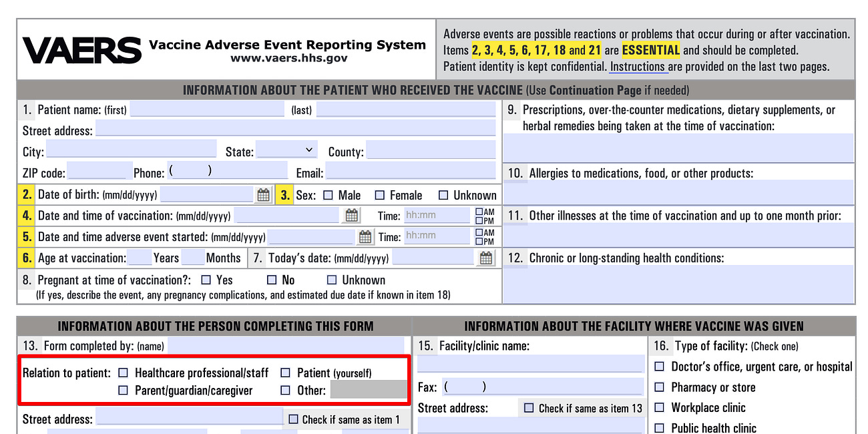Click the Today's date input field
This screenshot has height=434, width=868.
[x=433, y=257]
